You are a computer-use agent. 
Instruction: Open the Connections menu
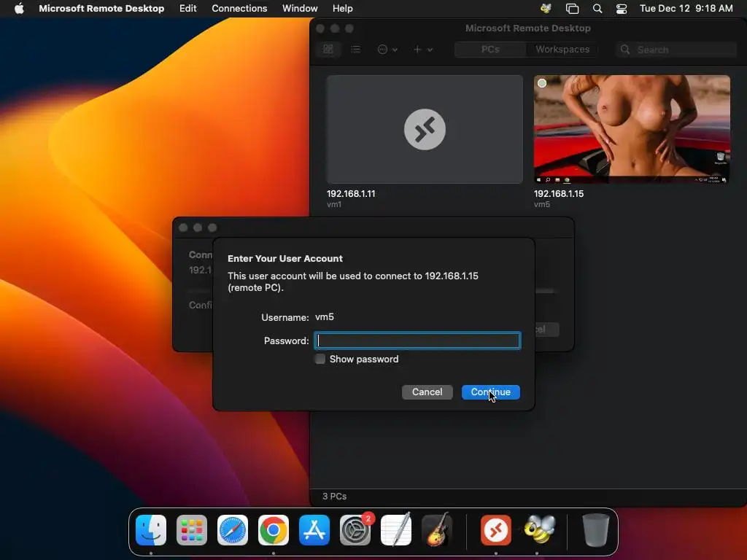pyautogui.click(x=239, y=8)
